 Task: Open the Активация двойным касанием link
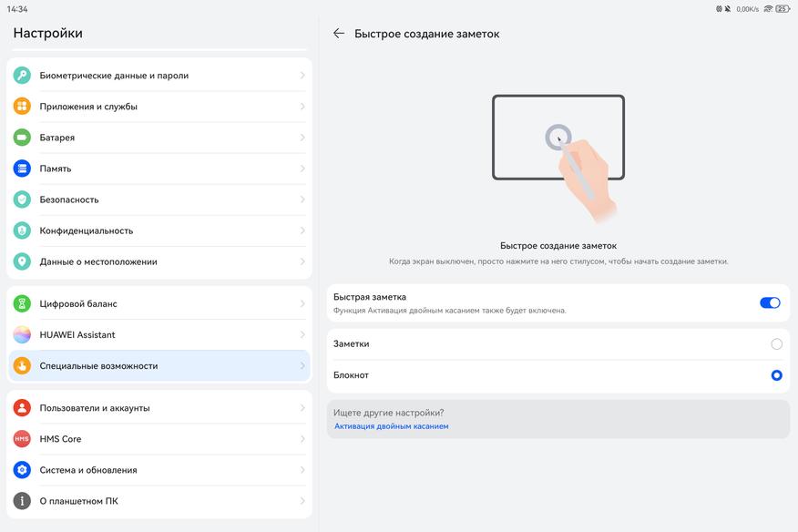pyautogui.click(x=391, y=426)
